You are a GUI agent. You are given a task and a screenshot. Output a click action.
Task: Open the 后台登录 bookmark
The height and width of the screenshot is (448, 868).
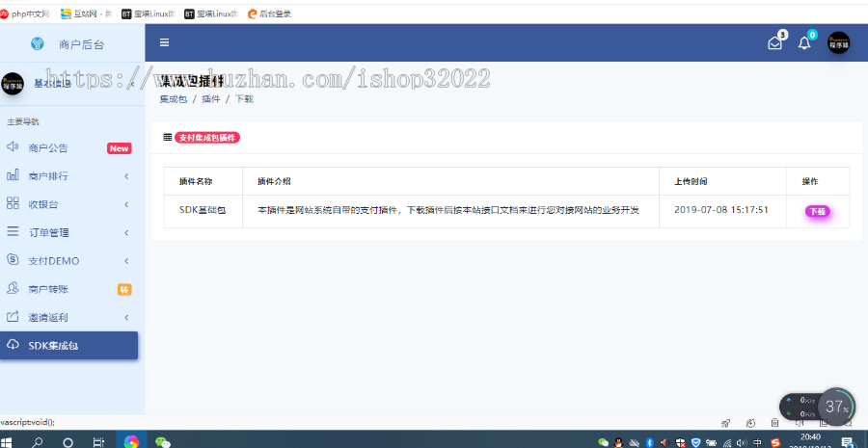269,13
